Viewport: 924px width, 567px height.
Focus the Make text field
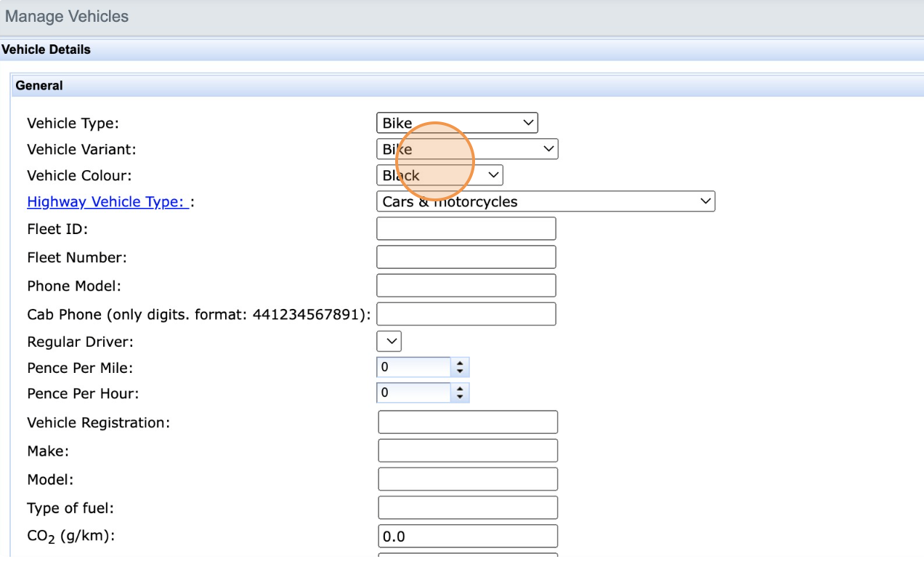pyautogui.click(x=467, y=451)
